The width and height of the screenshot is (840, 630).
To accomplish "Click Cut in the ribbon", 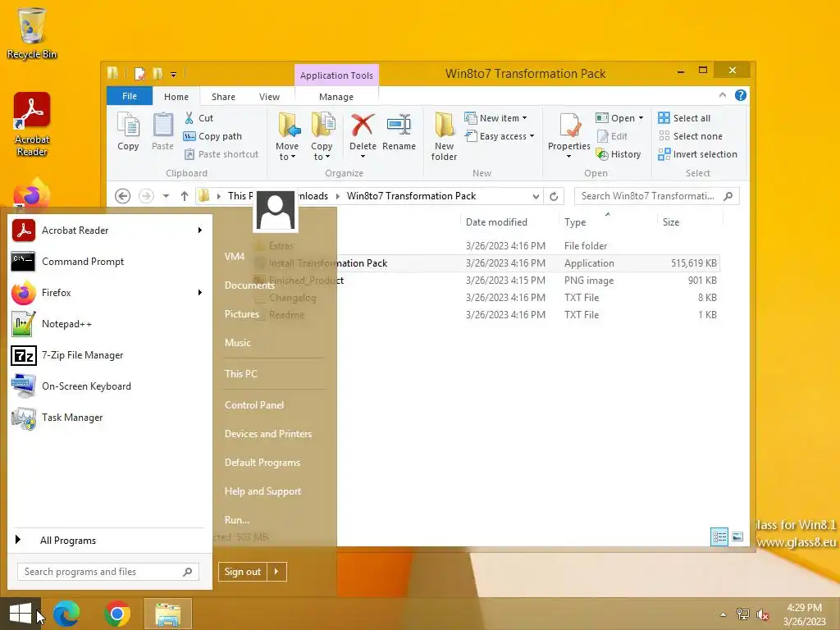I will pos(199,118).
